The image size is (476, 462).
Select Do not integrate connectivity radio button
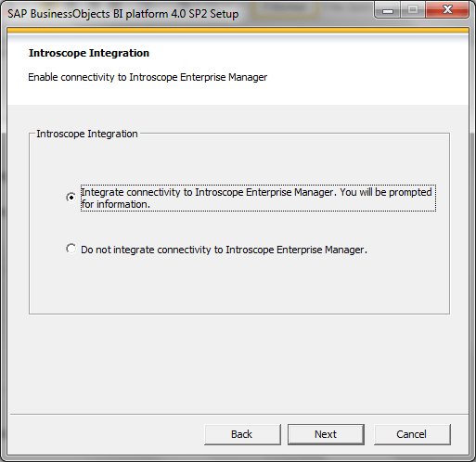coord(71,249)
